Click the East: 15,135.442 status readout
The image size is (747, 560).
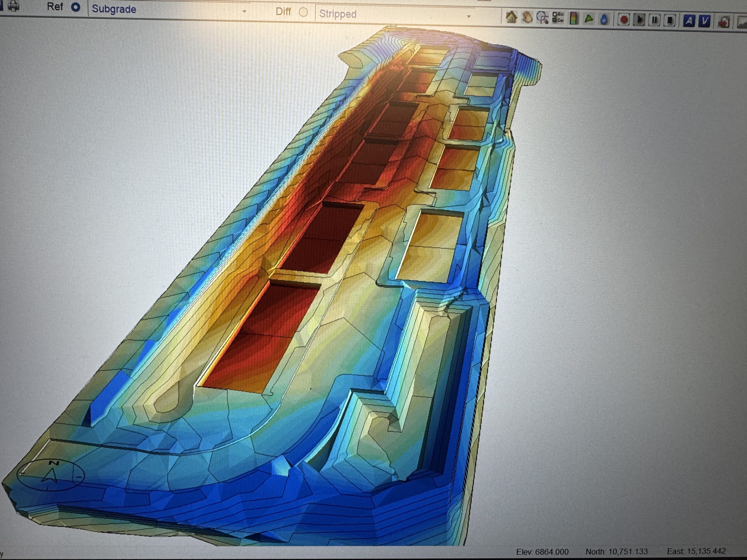pos(696,551)
